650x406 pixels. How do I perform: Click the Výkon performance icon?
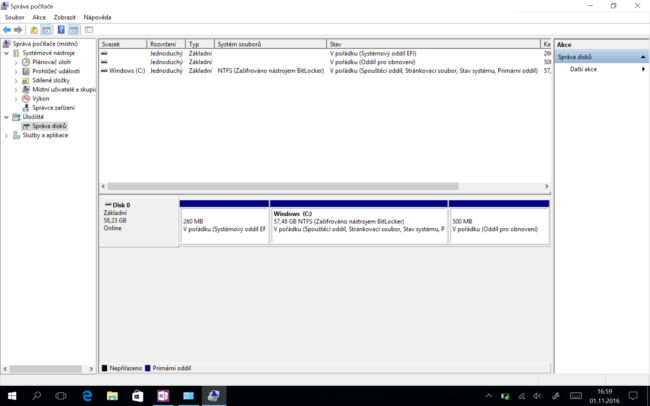tap(26, 99)
